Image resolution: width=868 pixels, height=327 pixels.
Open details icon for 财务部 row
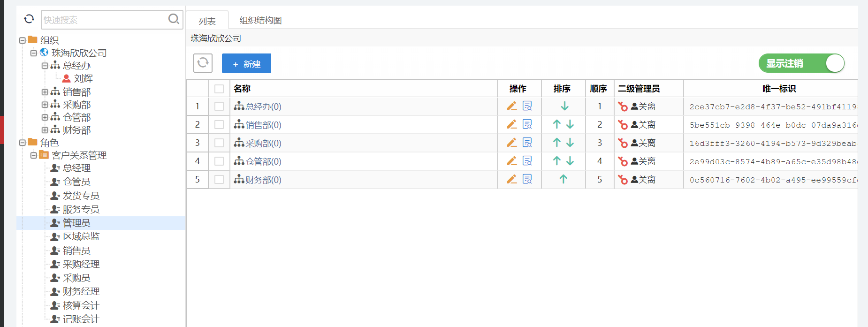[x=527, y=179]
